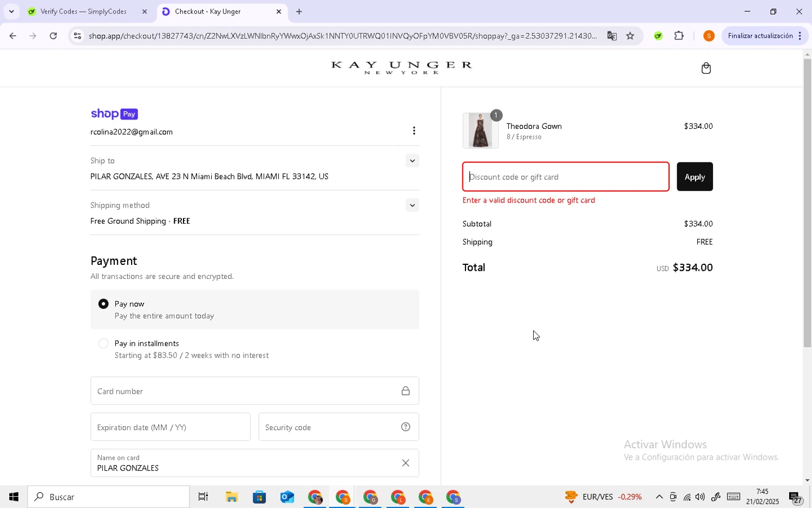Click the card number lock icon

(x=405, y=391)
